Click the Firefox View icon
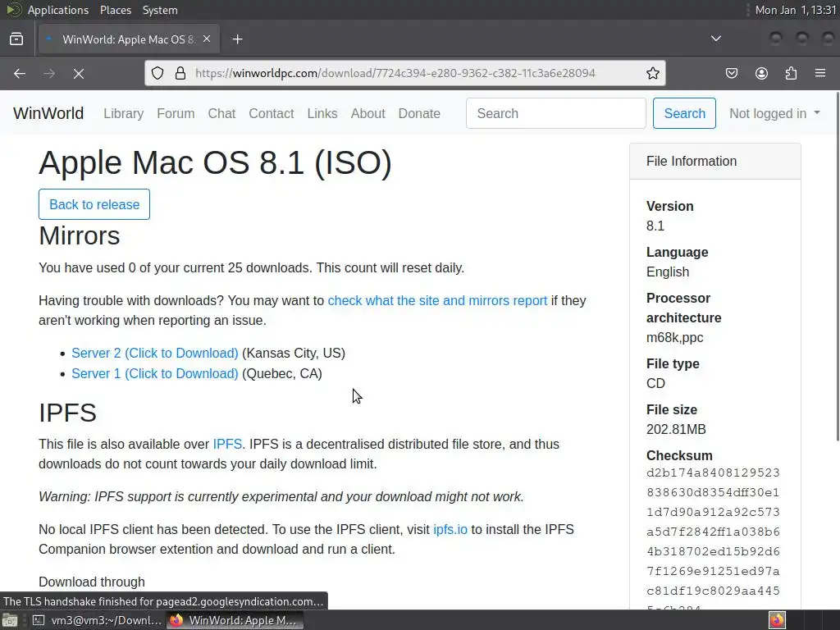The image size is (840, 630). tap(16, 39)
